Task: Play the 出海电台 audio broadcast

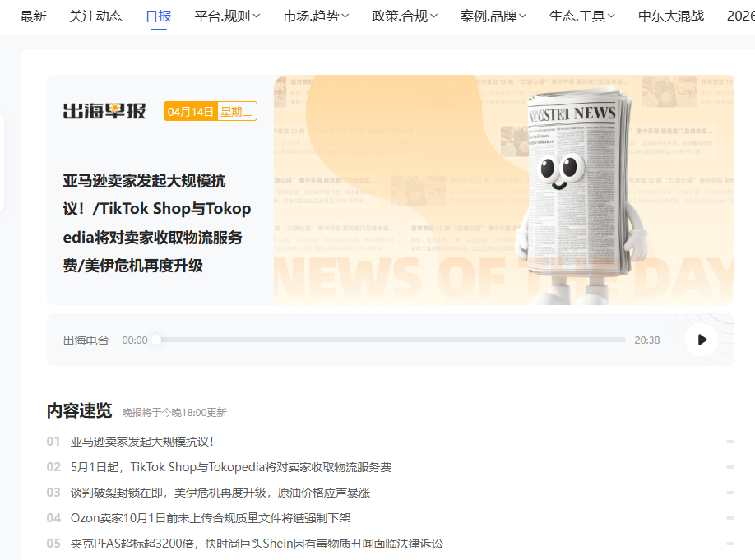Action: pos(701,340)
